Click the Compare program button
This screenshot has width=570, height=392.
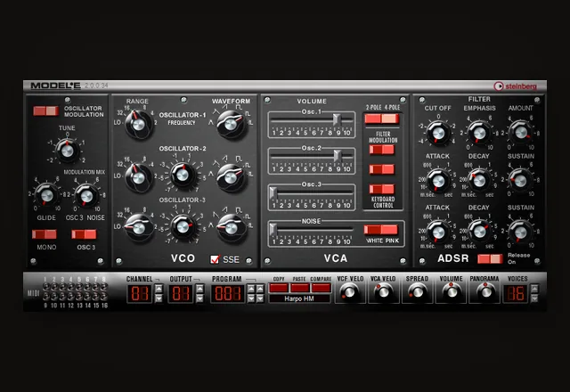[x=322, y=288]
